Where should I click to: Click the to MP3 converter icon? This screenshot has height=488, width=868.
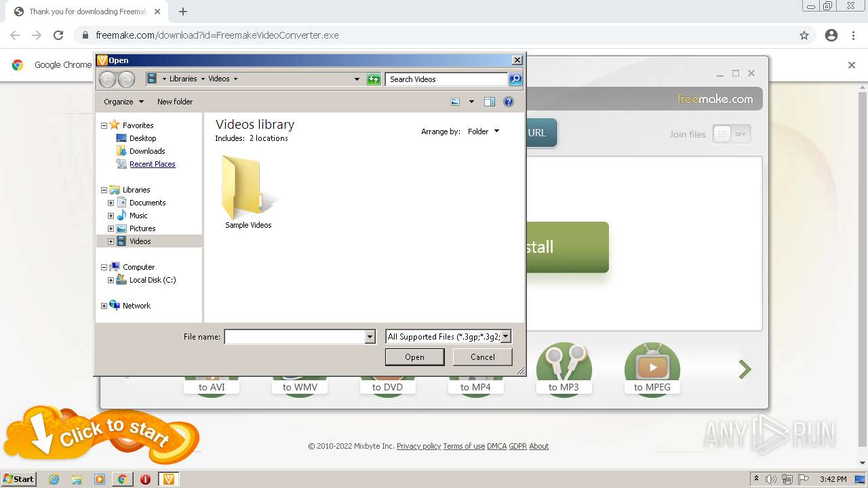click(564, 369)
